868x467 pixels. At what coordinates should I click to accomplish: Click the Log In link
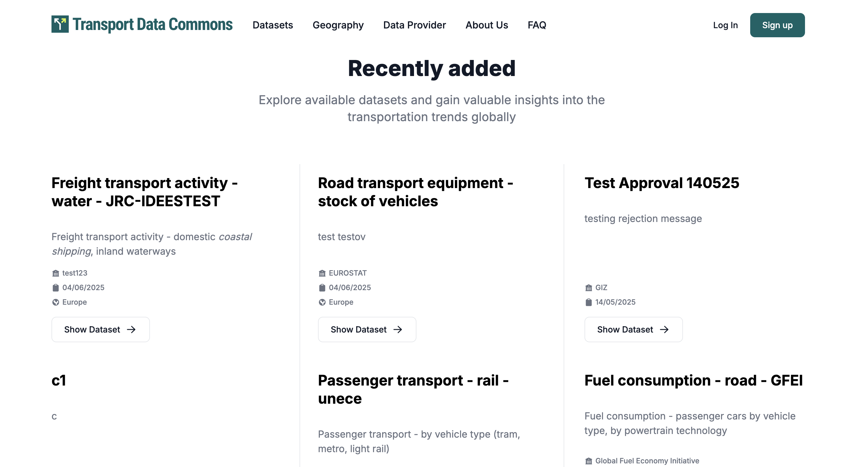pyautogui.click(x=725, y=25)
